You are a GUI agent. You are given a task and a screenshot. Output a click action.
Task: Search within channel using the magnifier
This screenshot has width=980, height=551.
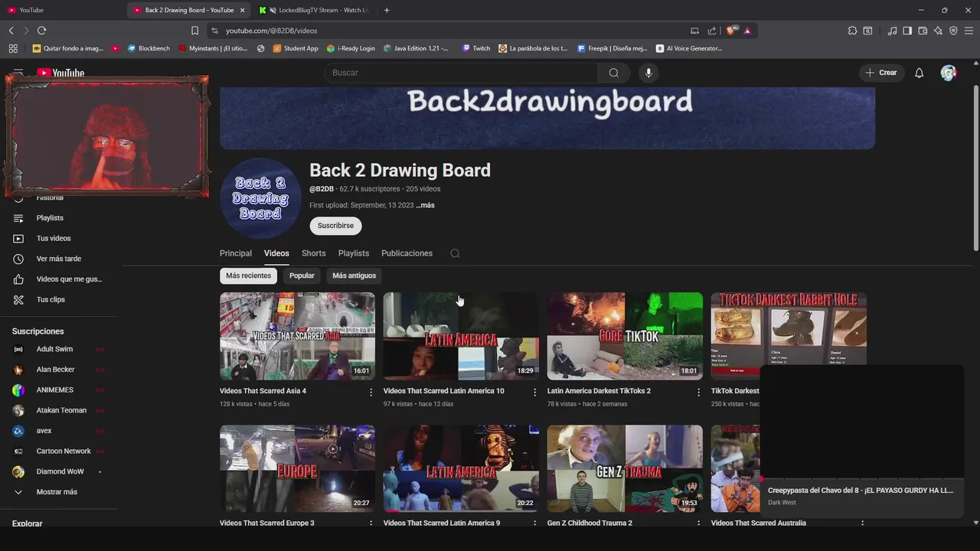pos(455,253)
